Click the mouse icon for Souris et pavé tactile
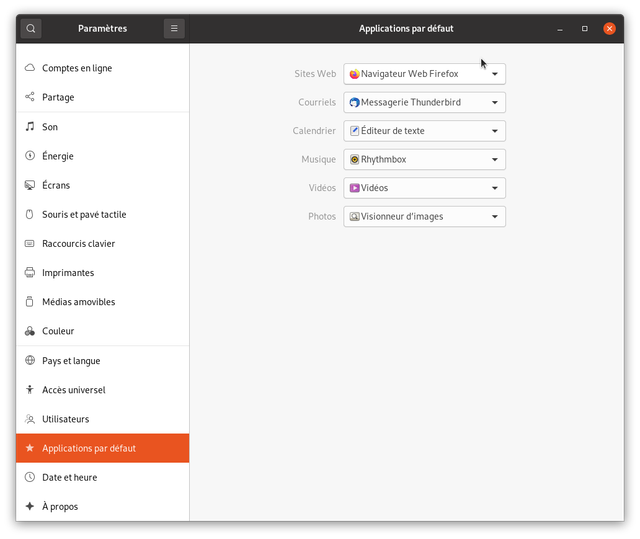 (x=30, y=214)
